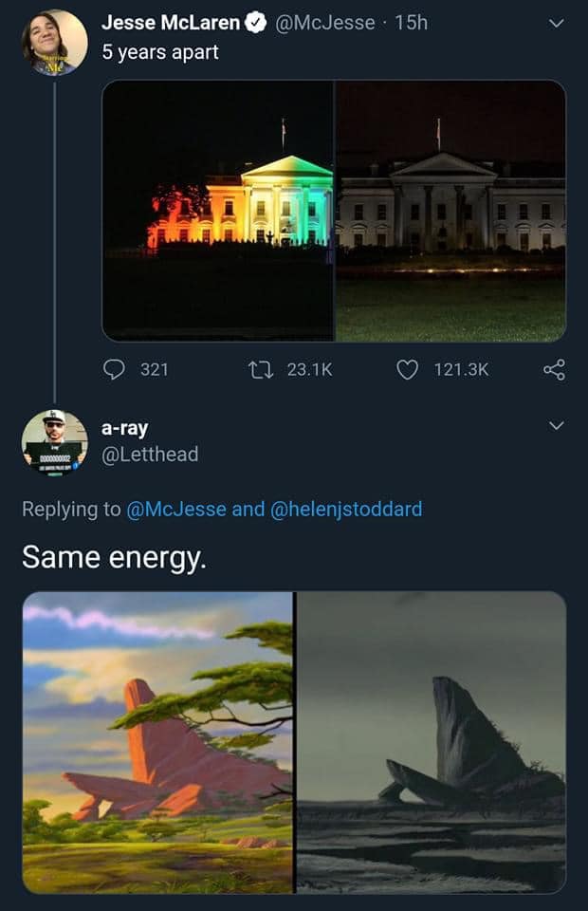The width and height of the screenshot is (588, 911).
Task: View the dark White House photo
Action: pyautogui.click(x=450, y=211)
